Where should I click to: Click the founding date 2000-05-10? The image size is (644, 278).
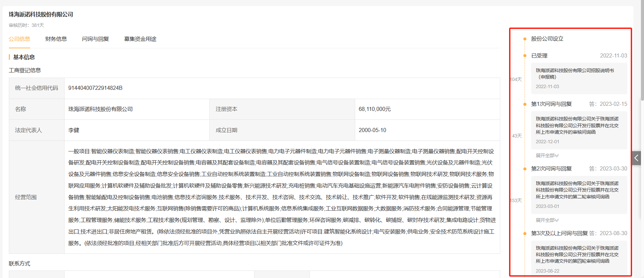(x=372, y=130)
